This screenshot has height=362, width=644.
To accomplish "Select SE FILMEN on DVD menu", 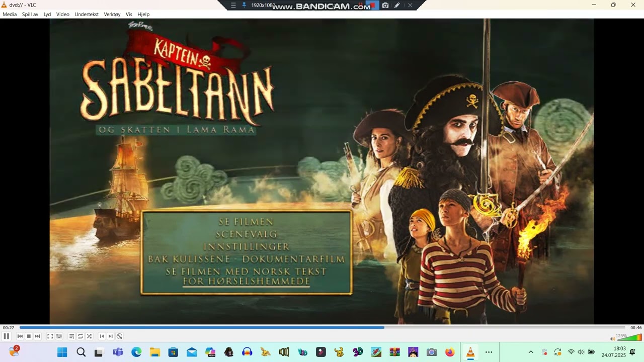I will pos(246,222).
